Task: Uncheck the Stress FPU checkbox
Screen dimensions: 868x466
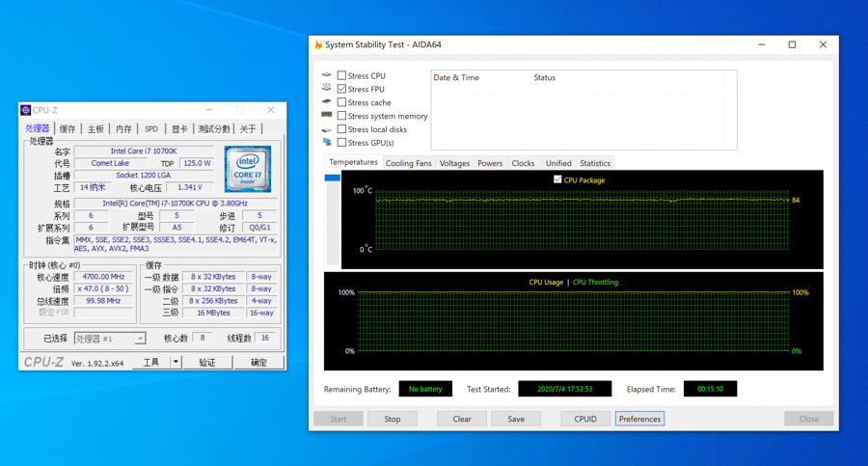Action: click(341, 89)
